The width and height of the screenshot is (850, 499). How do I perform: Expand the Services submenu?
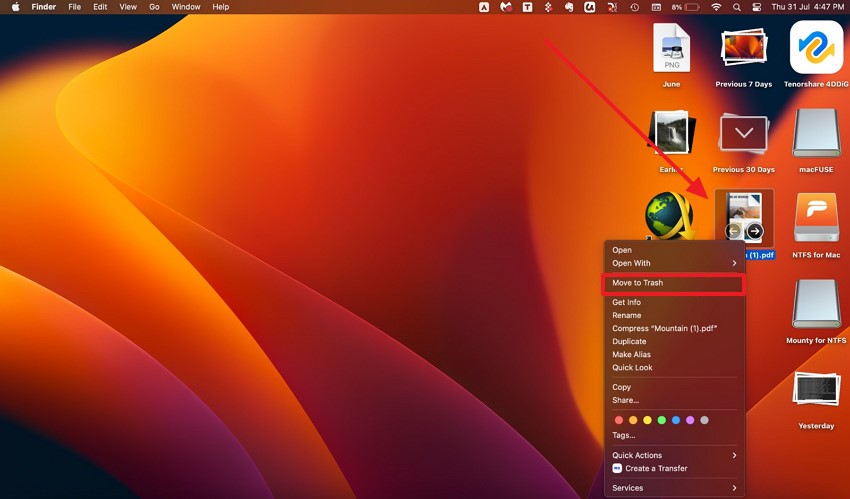pyautogui.click(x=674, y=488)
